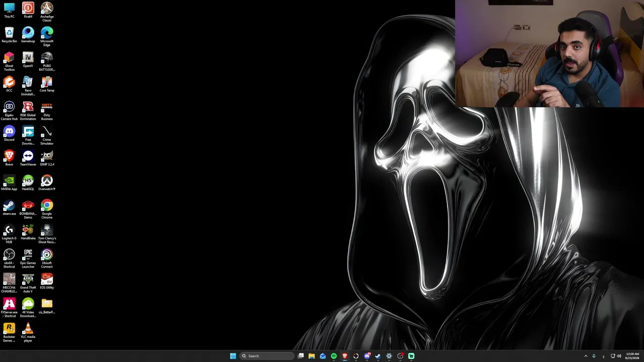Select the Gameloop desktop shortcut
644x362 pixels.
(x=28, y=35)
